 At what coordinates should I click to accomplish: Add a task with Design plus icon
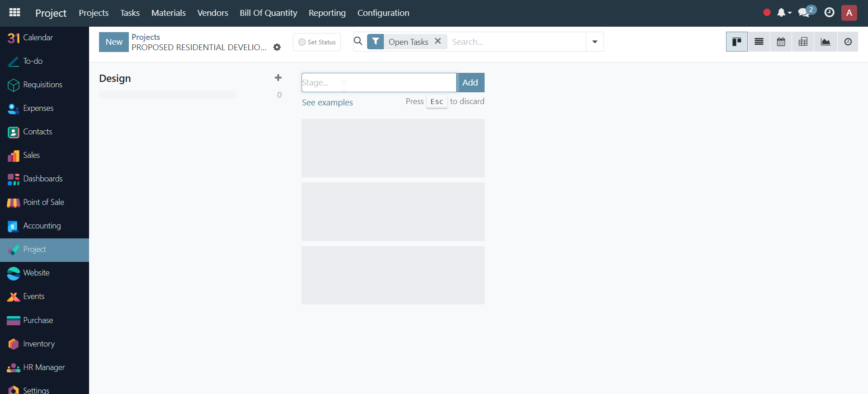[278, 78]
